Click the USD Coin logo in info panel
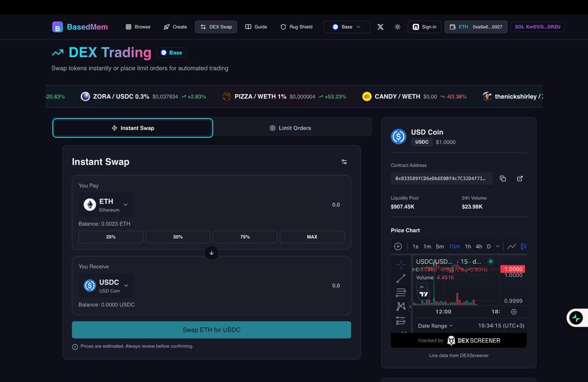The image size is (588, 382). coord(398,136)
